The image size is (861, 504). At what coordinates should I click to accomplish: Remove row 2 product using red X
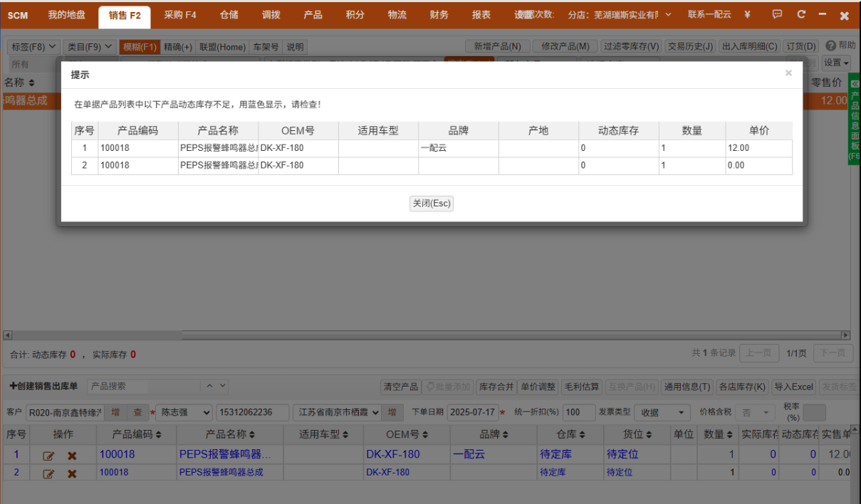pyautogui.click(x=72, y=473)
